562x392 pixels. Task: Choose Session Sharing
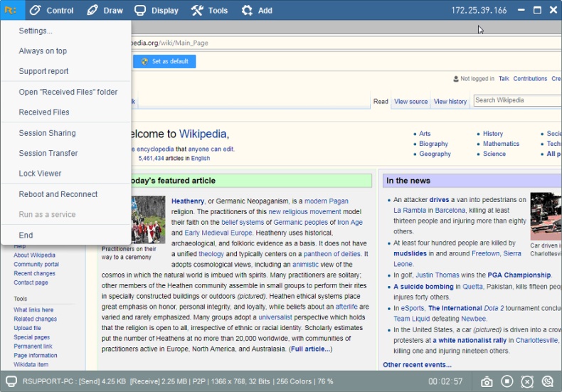tap(66, 133)
